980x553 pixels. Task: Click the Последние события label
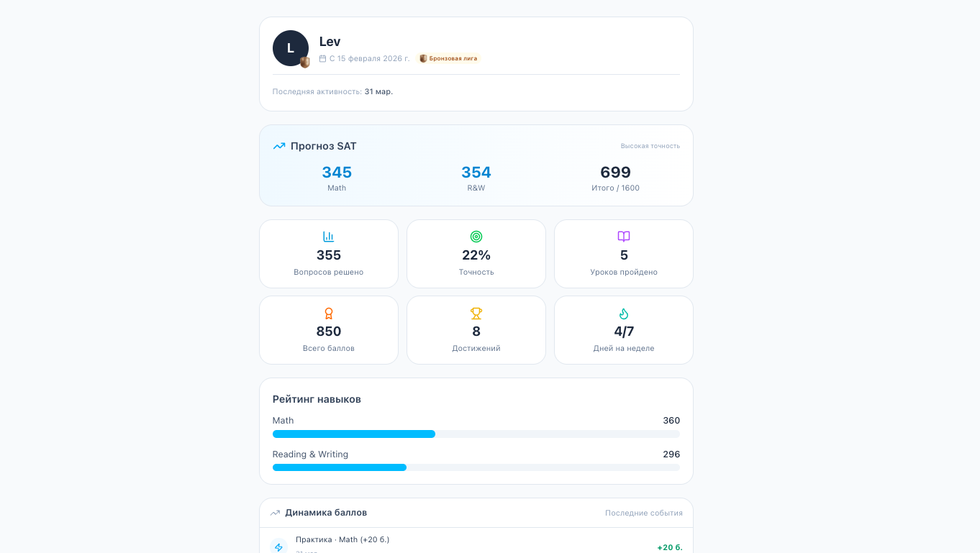click(x=644, y=513)
